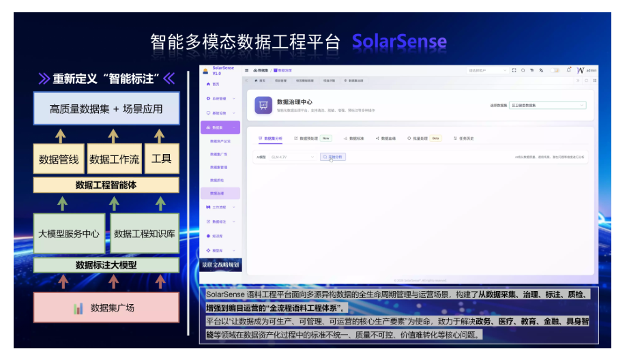Click the 数据集 sidebar menu icon
The height and width of the screenshot is (364, 627).
click(x=208, y=127)
